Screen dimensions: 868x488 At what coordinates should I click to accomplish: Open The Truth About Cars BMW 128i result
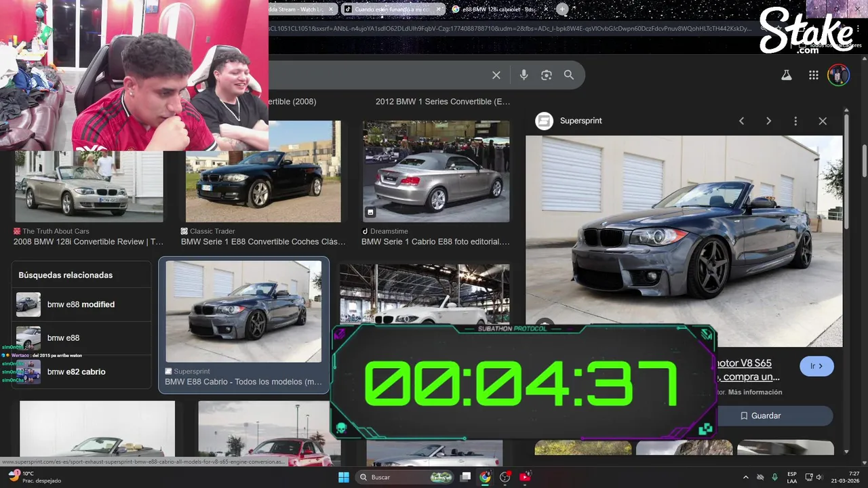coord(90,186)
